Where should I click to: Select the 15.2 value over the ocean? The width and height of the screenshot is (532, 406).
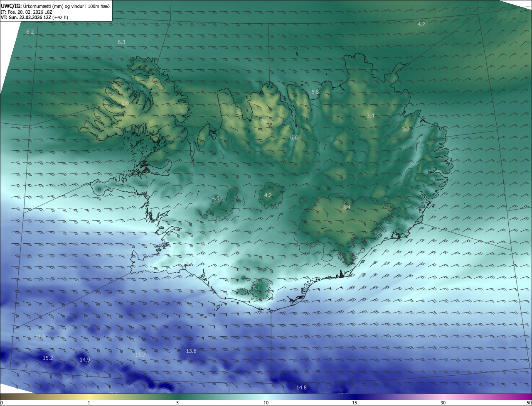tap(48, 358)
